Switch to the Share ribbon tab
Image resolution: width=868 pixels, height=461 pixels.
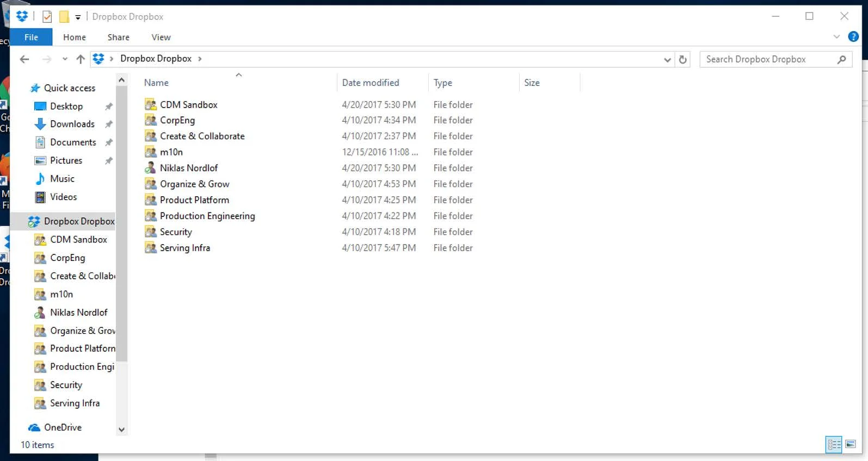point(118,37)
